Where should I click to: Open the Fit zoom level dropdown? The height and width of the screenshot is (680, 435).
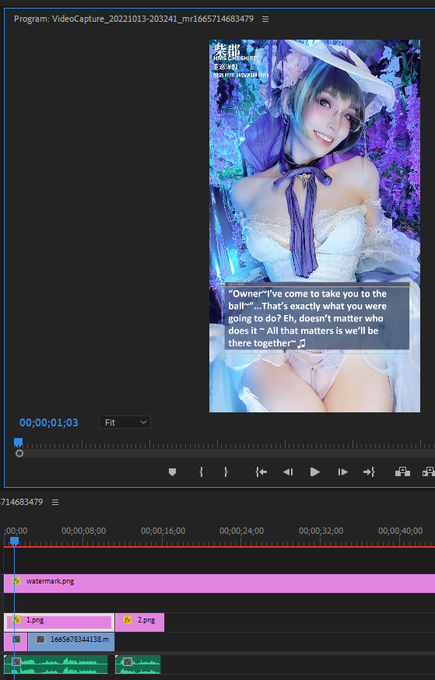coord(125,422)
